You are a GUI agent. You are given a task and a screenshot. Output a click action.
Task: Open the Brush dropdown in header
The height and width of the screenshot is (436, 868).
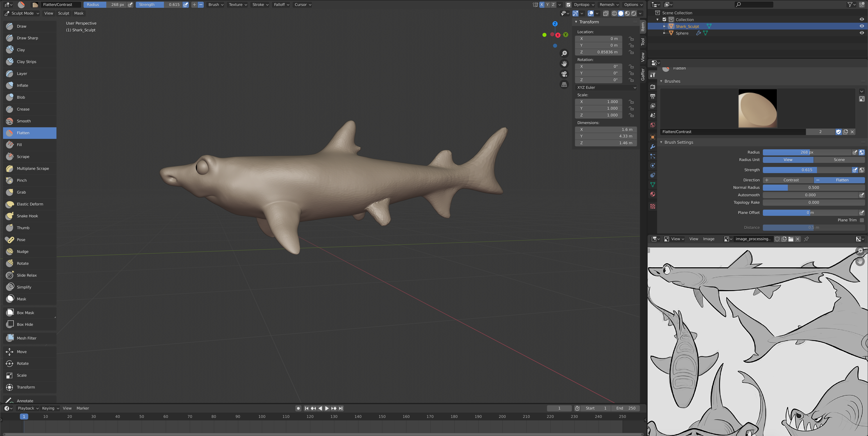pyautogui.click(x=216, y=5)
